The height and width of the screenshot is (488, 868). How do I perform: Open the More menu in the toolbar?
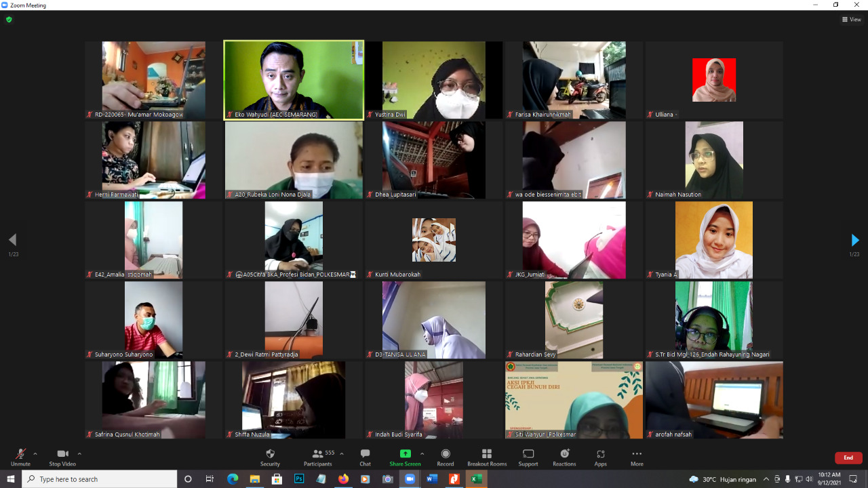click(x=636, y=457)
